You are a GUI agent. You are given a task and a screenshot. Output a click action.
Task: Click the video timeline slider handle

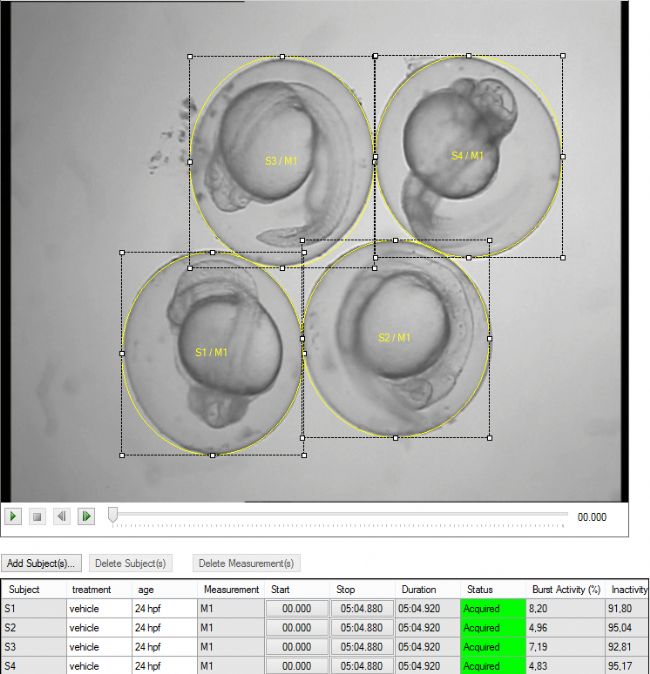pos(113,514)
